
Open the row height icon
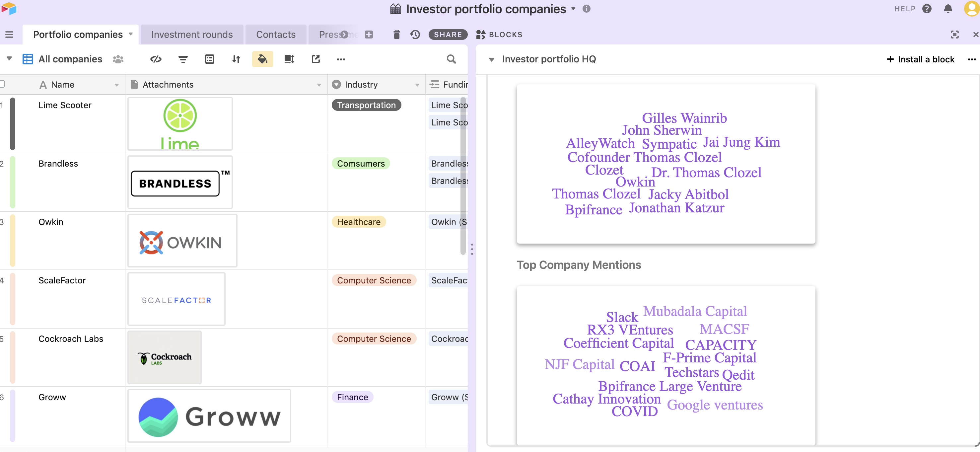[x=289, y=59]
